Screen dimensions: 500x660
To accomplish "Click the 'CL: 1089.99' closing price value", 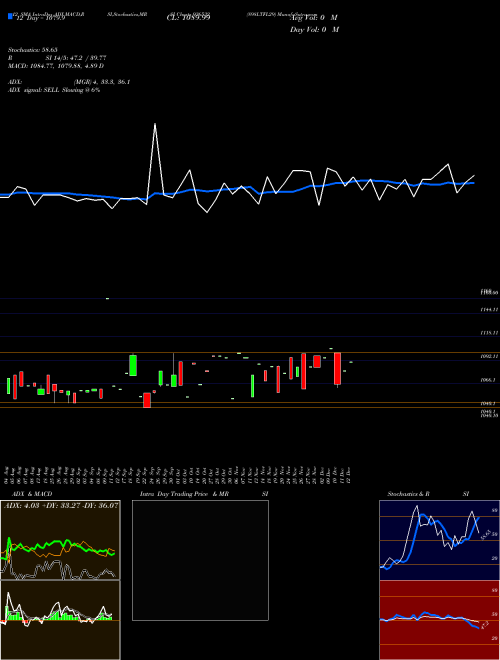I will coord(188,18).
